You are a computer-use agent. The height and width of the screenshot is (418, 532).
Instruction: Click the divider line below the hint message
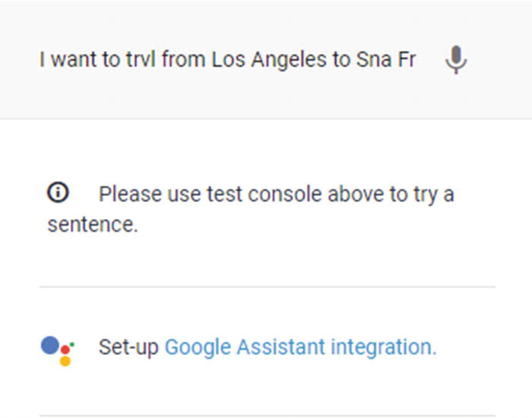coord(268,287)
